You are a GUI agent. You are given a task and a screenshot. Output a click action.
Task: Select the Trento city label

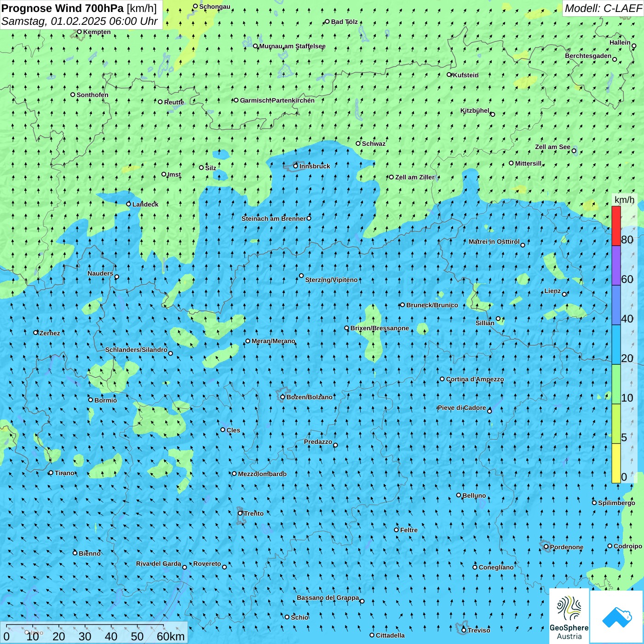click(x=254, y=513)
